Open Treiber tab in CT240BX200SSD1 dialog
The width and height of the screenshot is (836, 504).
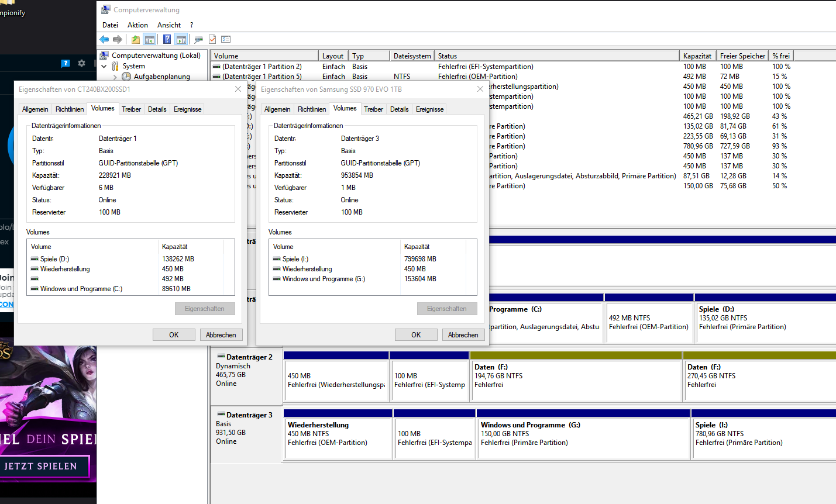pos(131,109)
